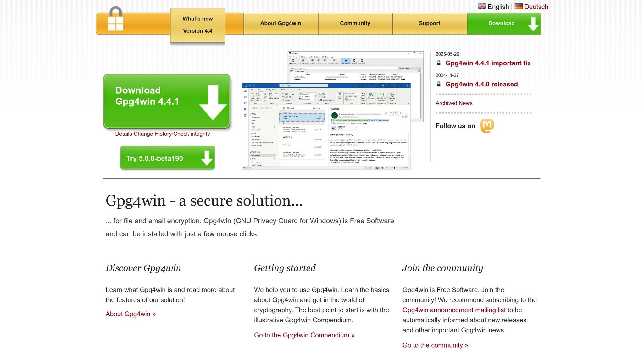
Task: Click the Follow us on text
Action: coord(455,126)
